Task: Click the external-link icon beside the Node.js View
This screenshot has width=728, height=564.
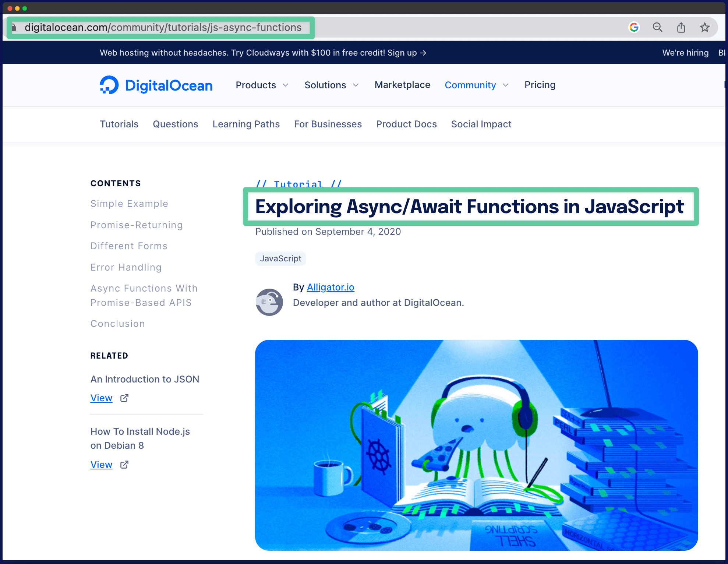Action: click(124, 465)
